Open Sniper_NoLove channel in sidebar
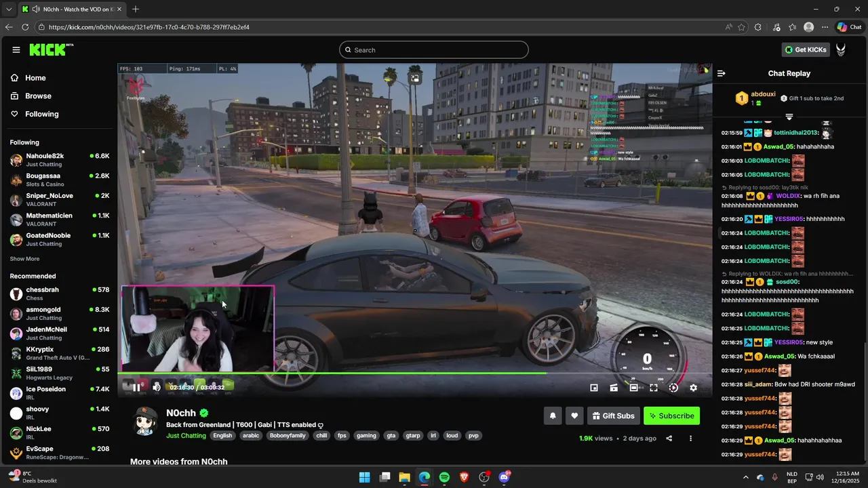 click(x=60, y=199)
